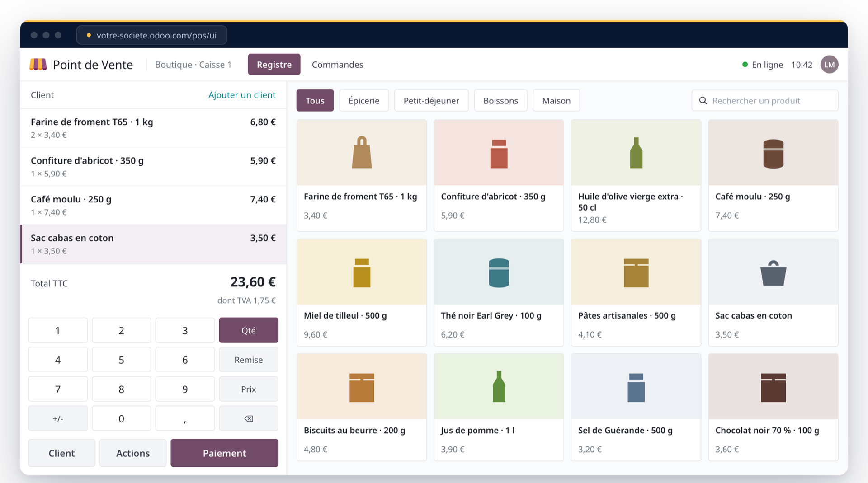The height and width of the screenshot is (483, 868).
Task: Filter products by Épicerie
Action: [364, 100]
